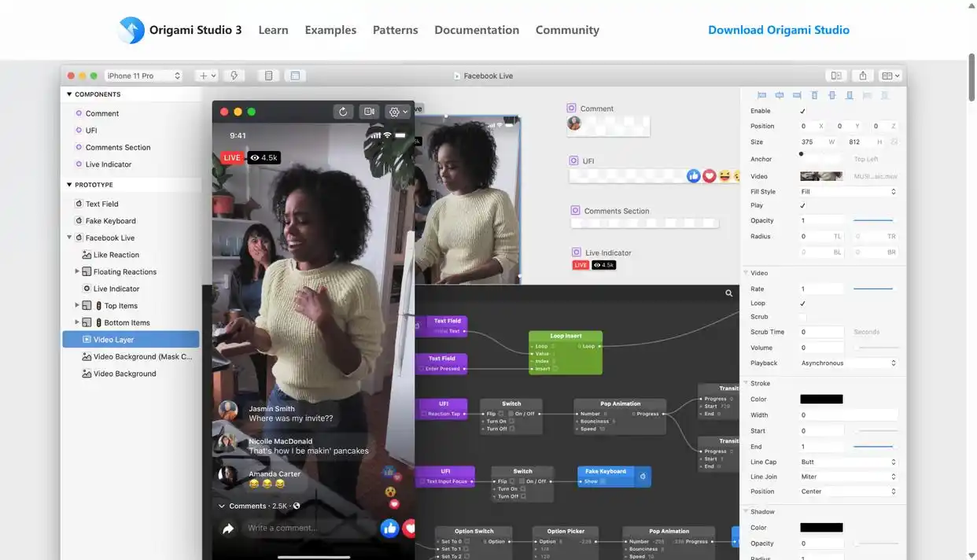This screenshot has width=977, height=560.
Task: Click the Download Origami Studio link
Action: point(778,30)
